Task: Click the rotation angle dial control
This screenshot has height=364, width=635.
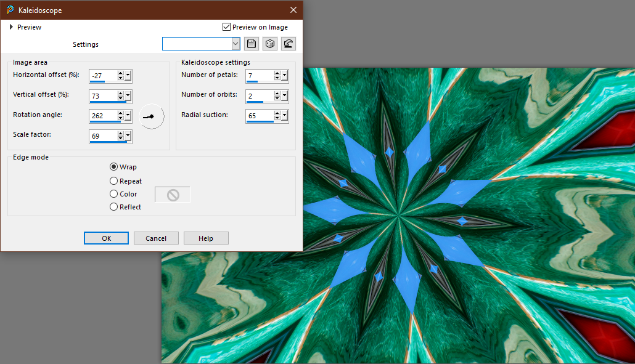Action: (x=152, y=116)
